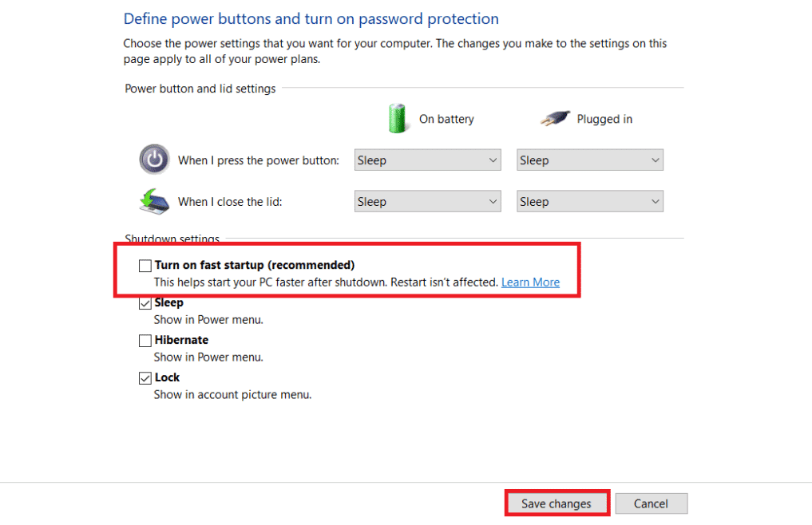Open the Learn More link
The height and width of the screenshot is (525, 812).
530,282
